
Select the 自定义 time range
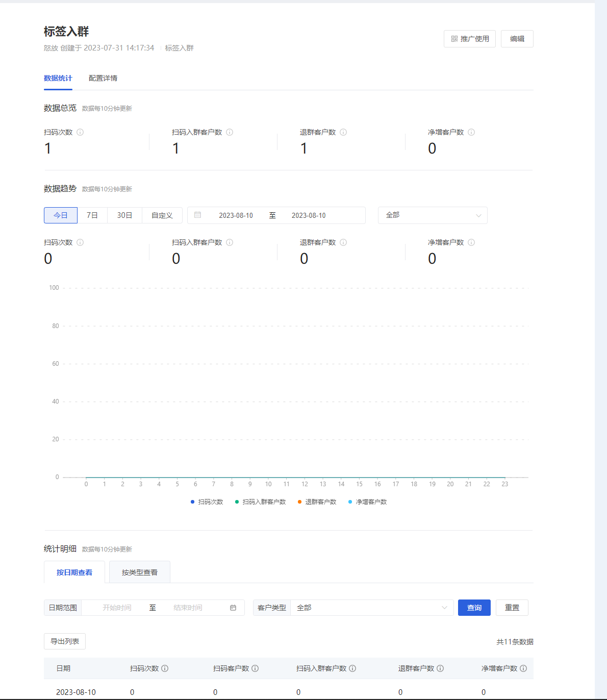(x=162, y=215)
